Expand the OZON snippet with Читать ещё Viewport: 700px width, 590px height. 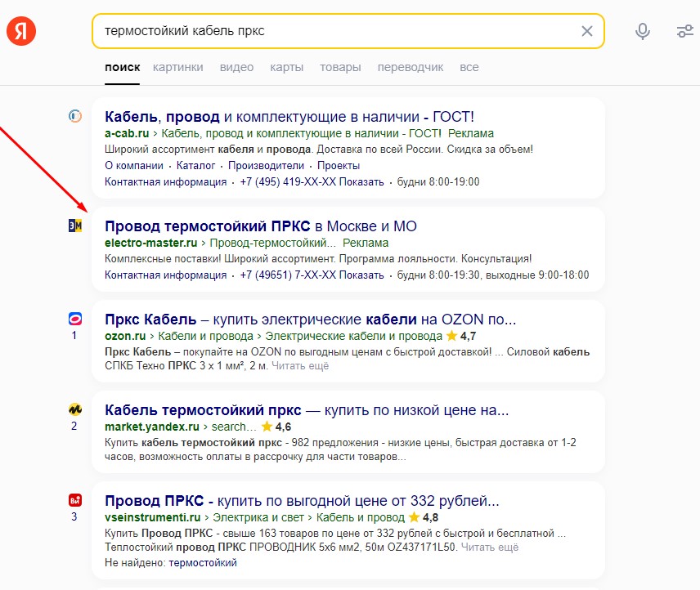point(300,366)
